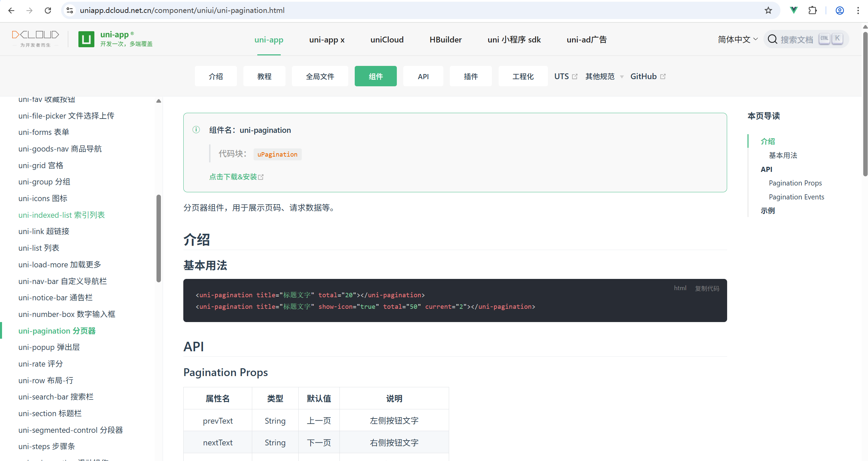Open the 全局文件 section button
Image resolution: width=868 pixels, height=461 pixels.
click(320, 76)
